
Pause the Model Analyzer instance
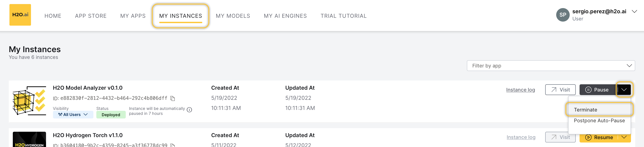tap(598, 90)
